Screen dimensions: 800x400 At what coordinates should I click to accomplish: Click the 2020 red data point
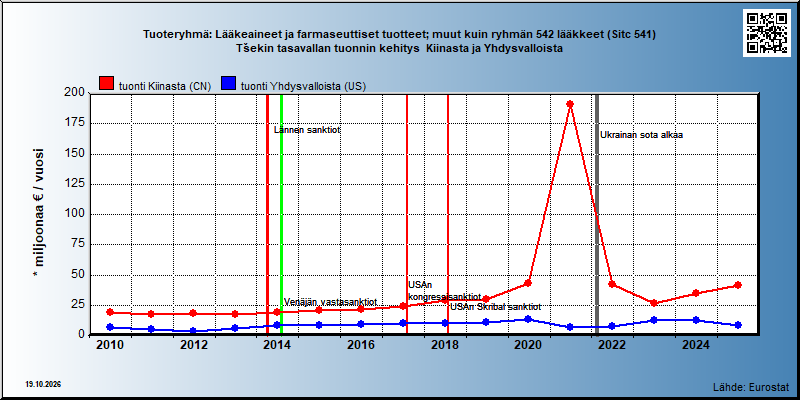pos(528,283)
